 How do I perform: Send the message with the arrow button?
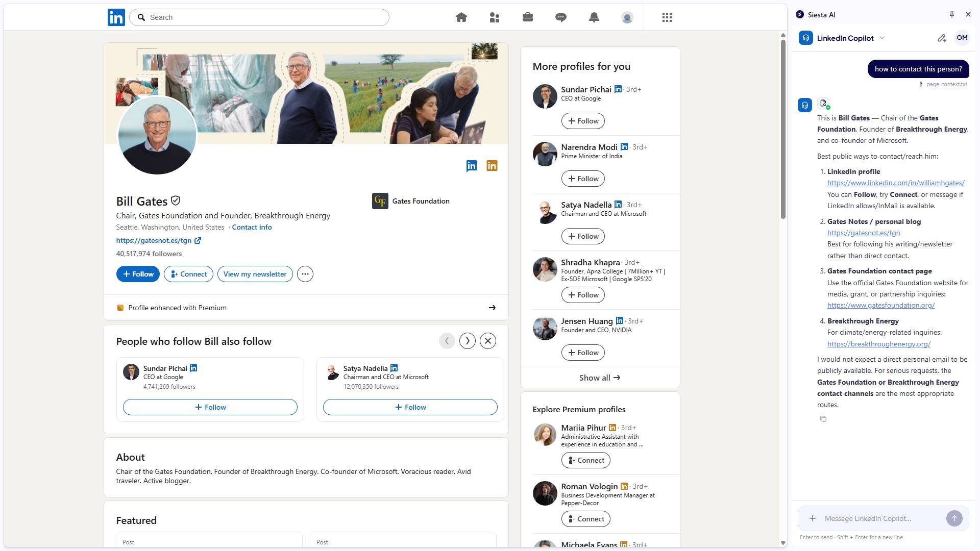point(954,518)
